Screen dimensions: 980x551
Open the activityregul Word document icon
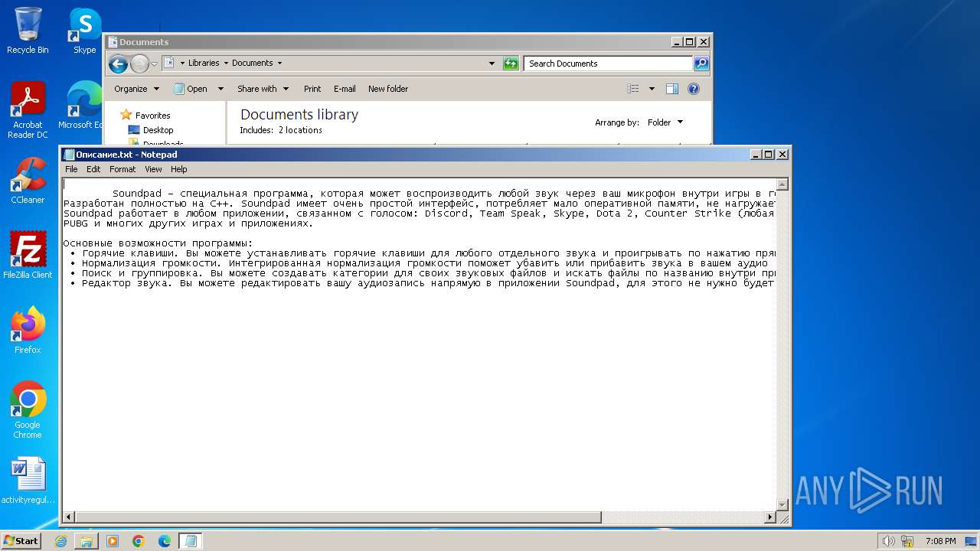coord(28,481)
